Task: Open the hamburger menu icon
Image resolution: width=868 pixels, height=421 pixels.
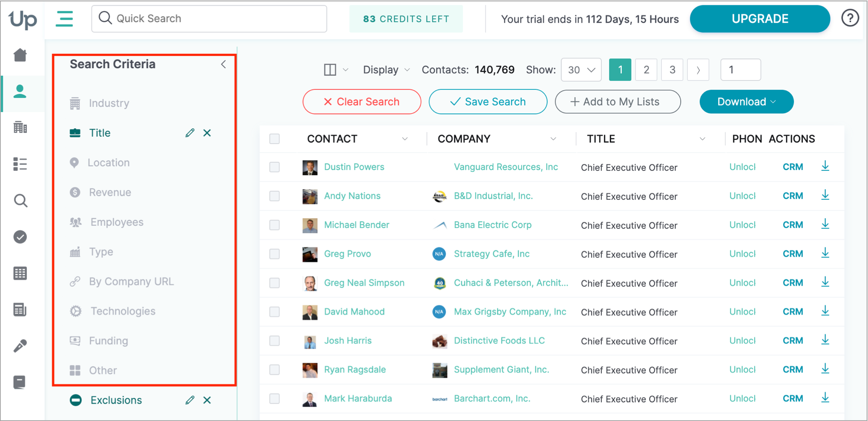Action: 64,19
